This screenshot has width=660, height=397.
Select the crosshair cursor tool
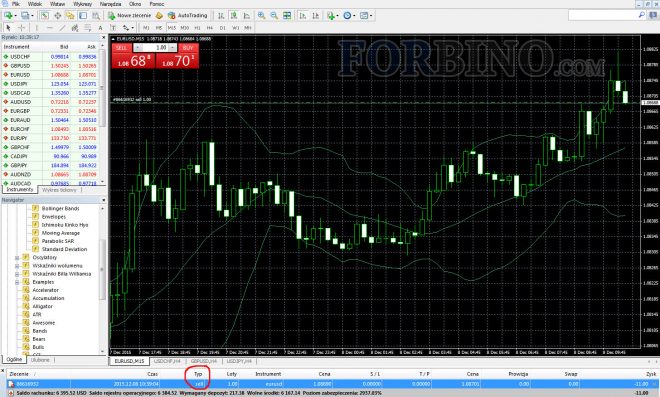pyautogui.click(x=21, y=28)
